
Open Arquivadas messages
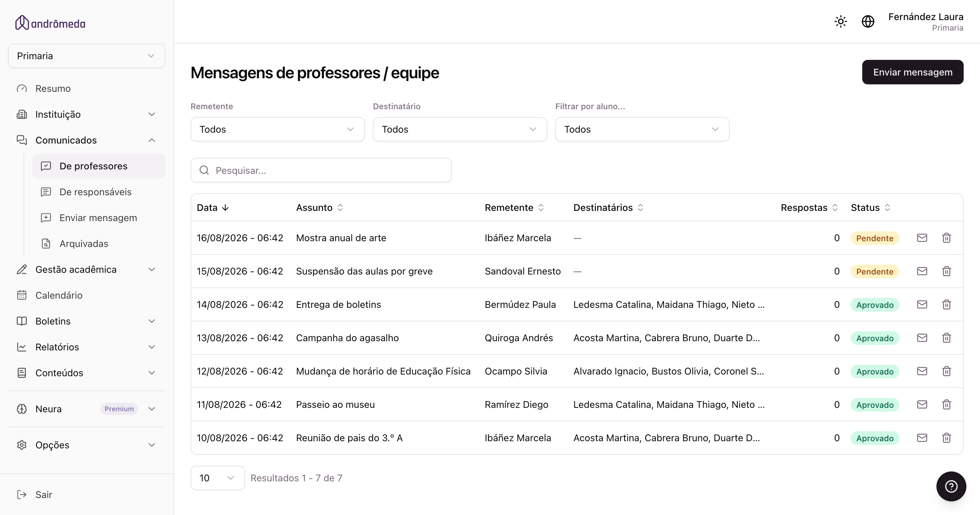99,244
